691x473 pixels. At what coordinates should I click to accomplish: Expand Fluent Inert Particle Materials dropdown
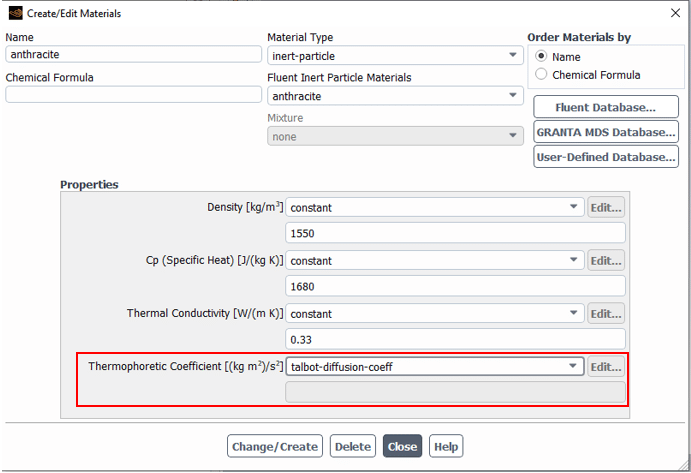pyautogui.click(x=395, y=96)
